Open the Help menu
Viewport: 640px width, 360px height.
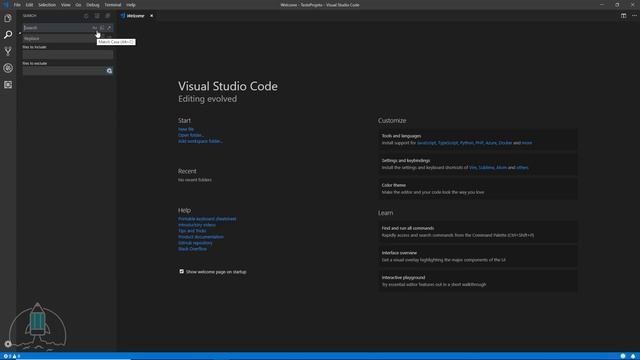point(131,5)
